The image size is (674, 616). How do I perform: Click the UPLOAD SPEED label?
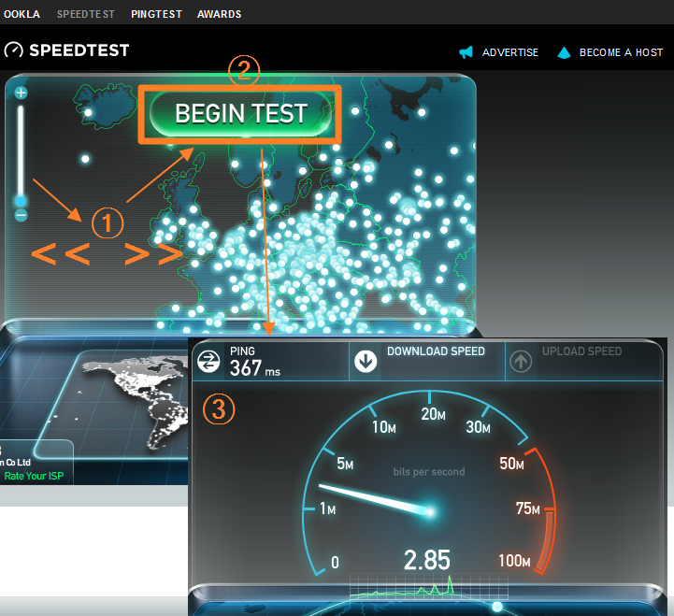point(581,351)
